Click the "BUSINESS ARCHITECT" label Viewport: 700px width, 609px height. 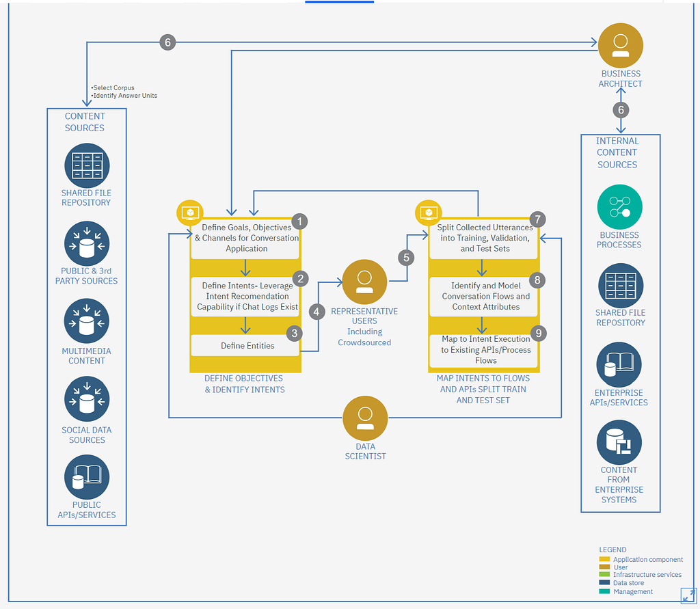(621, 79)
